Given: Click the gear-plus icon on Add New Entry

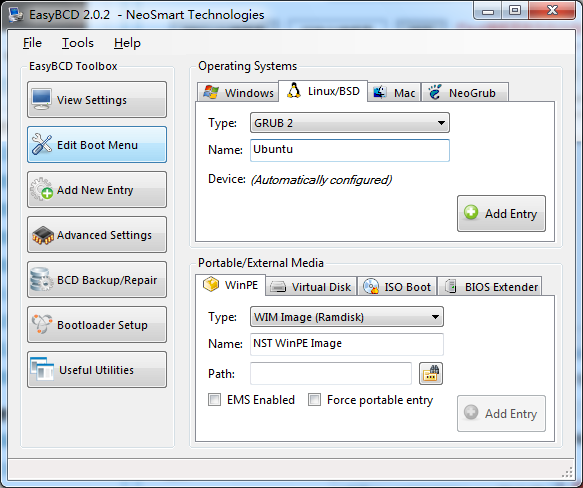Looking at the screenshot, I should 41,189.
